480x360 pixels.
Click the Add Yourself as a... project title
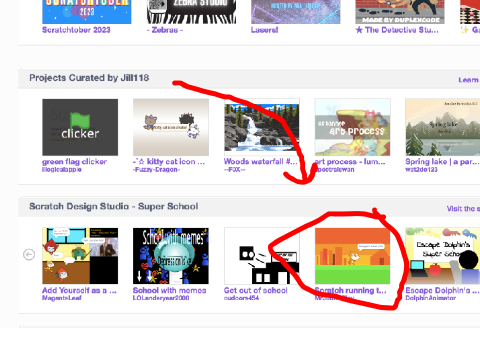[x=79, y=290]
